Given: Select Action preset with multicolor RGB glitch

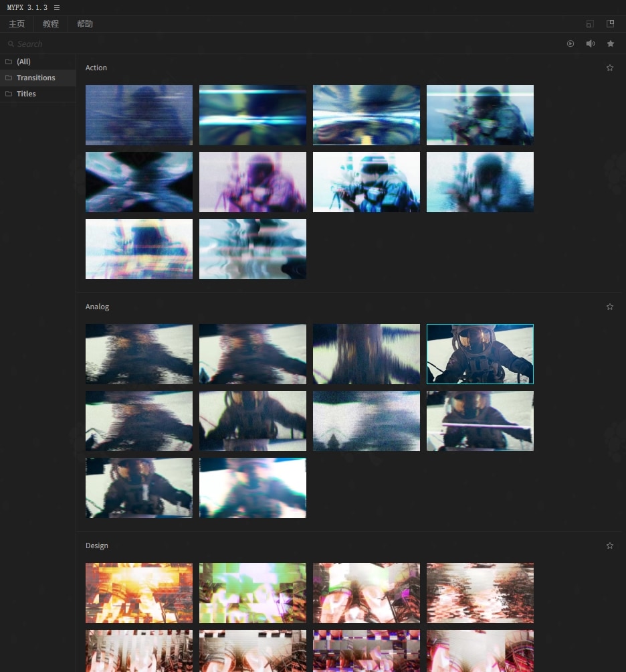Looking at the screenshot, I should [x=139, y=249].
